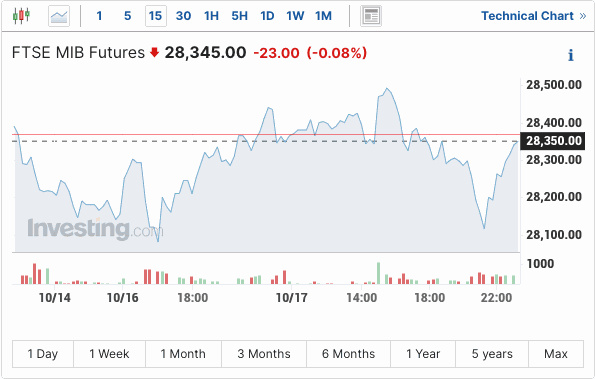
Task: Click the 28,200.00 axis label
Action: (554, 197)
